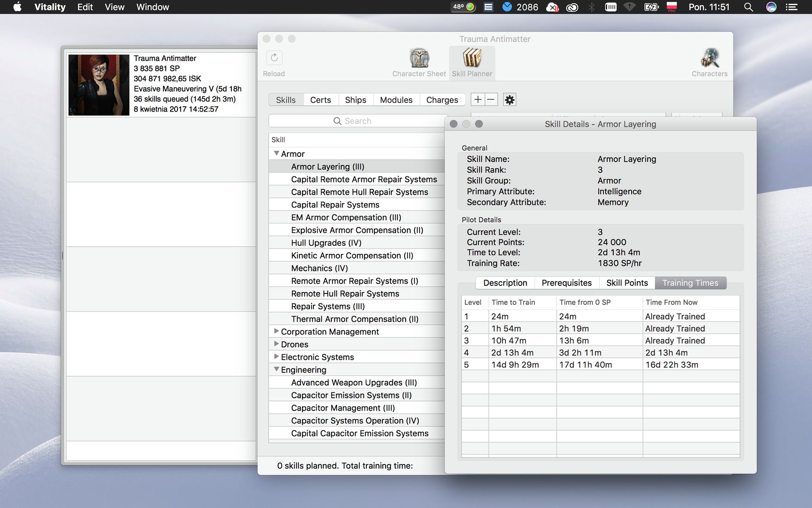Collapse the Armor skill group
This screenshot has height=508, width=812.
(x=277, y=154)
